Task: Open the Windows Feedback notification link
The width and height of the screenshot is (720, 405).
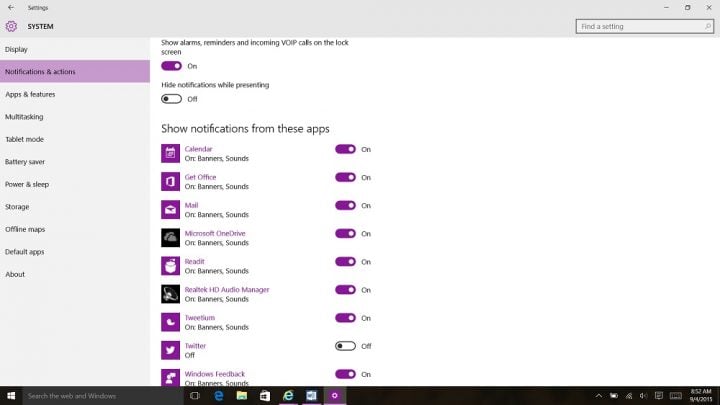Action: tap(215, 374)
